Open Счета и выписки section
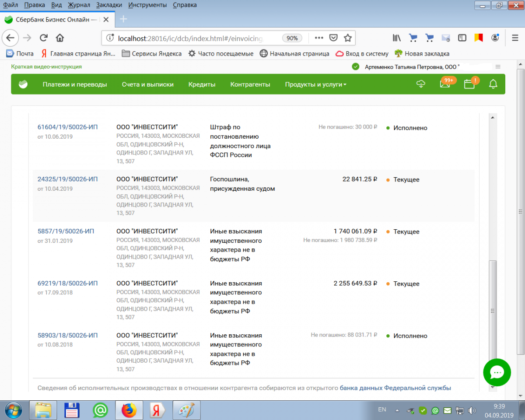This screenshot has width=525, height=420. [148, 84]
